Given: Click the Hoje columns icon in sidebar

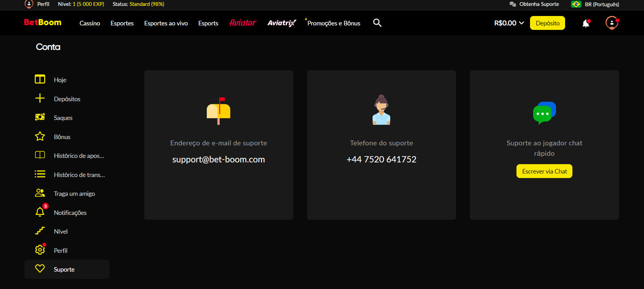Looking at the screenshot, I should point(40,79).
